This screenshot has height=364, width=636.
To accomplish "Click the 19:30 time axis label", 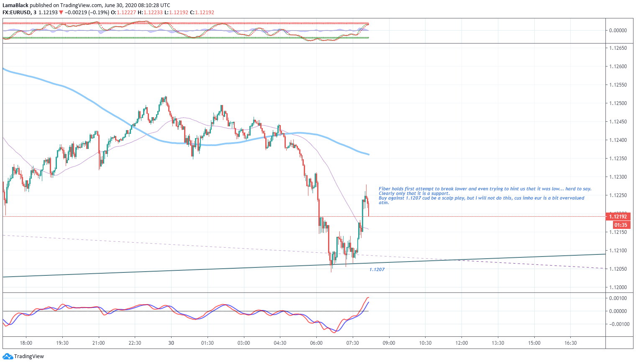I will tap(62, 343).
